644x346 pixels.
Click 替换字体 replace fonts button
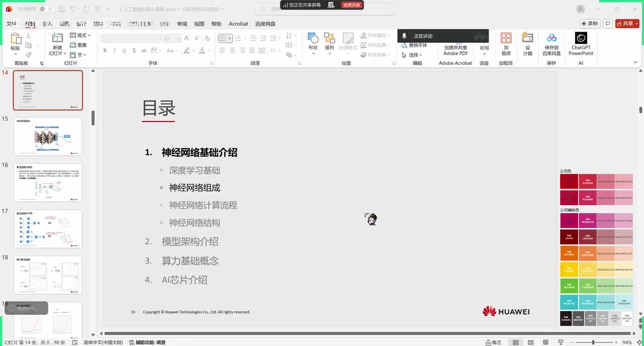point(415,45)
